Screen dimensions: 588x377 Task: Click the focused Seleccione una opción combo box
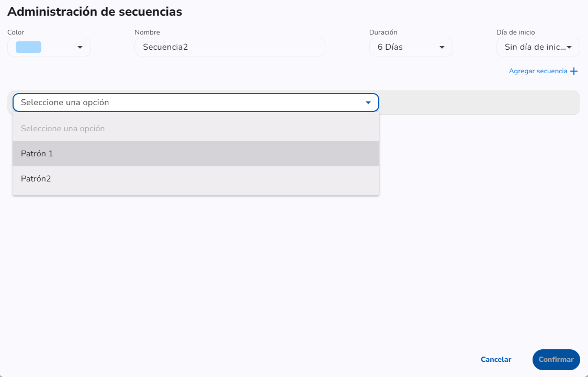pyautogui.click(x=196, y=102)
